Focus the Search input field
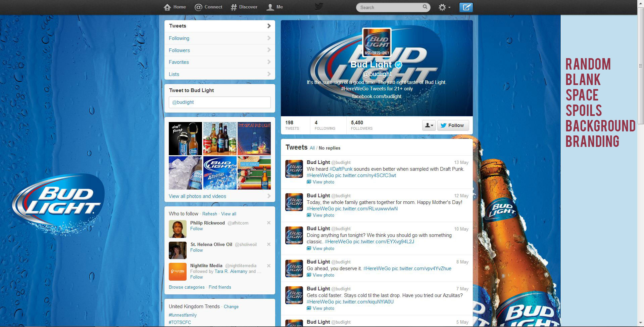 tap(393, 7)
